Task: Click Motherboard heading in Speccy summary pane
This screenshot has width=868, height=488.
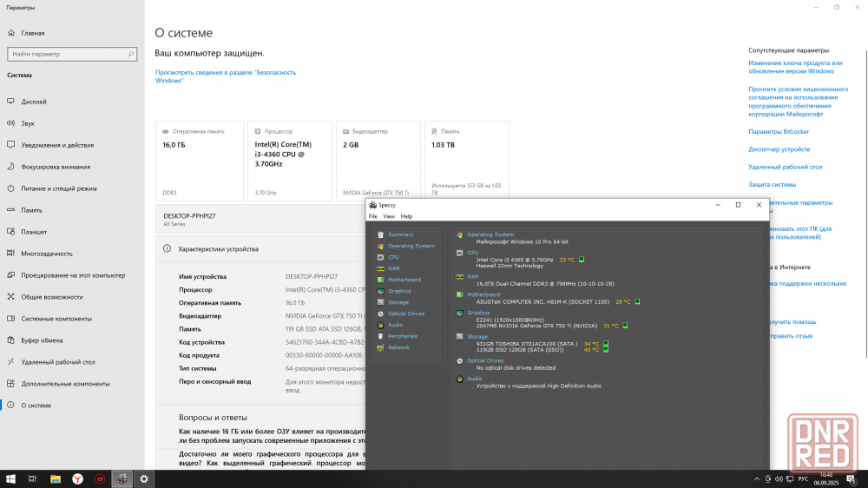Action: tap(483, 294)
